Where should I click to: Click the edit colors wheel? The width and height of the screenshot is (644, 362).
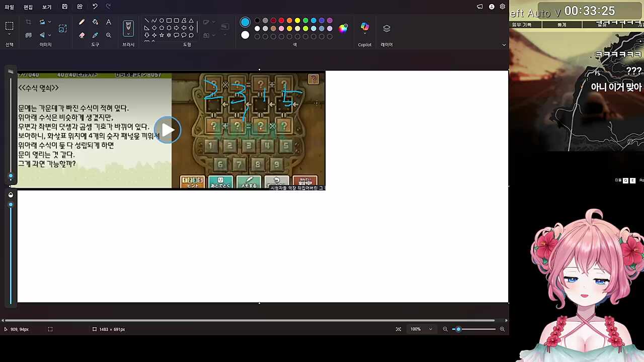point(343,28)
